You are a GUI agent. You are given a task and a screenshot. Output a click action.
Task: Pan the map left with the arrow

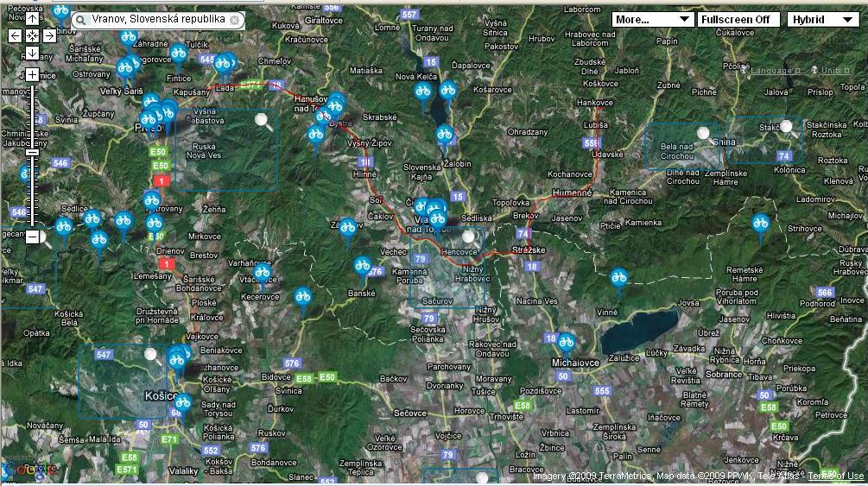pyautogui.click(x=15, y=35)
